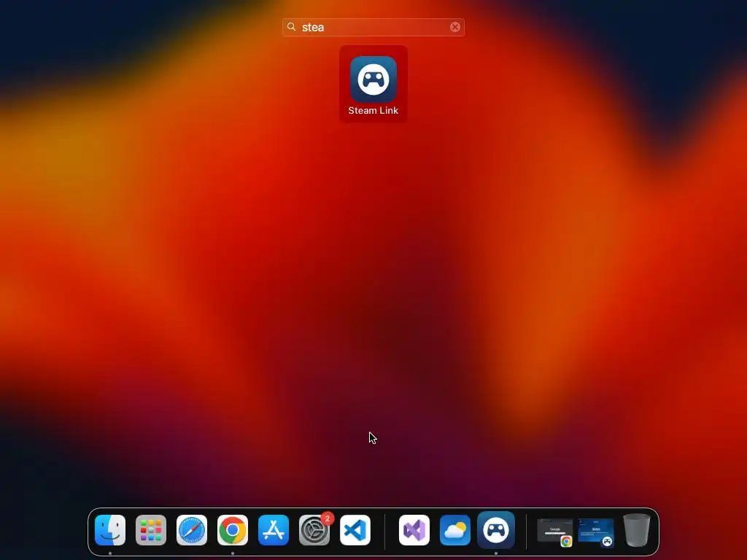
Task: Open the App Store from Dock
Action: (x=274, y=530)
